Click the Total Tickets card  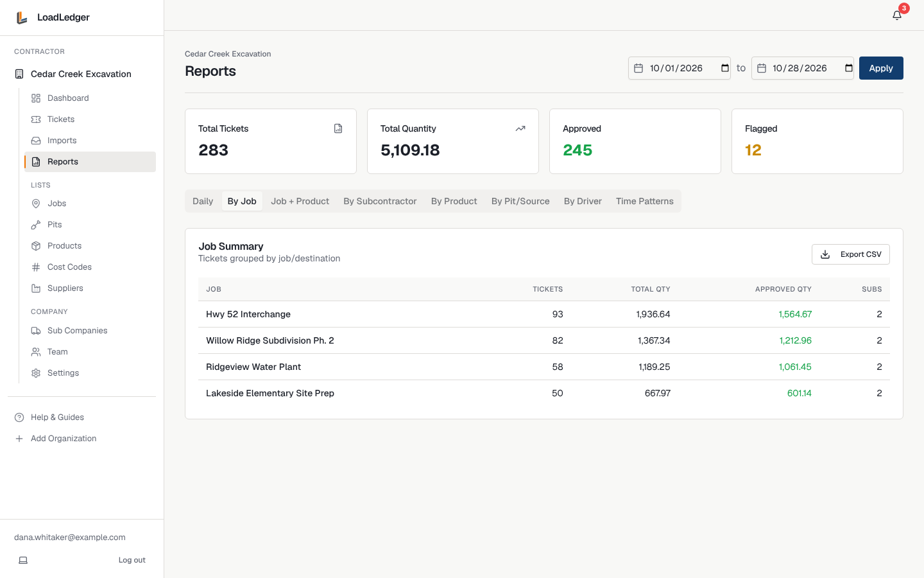(x=271, y=141)
